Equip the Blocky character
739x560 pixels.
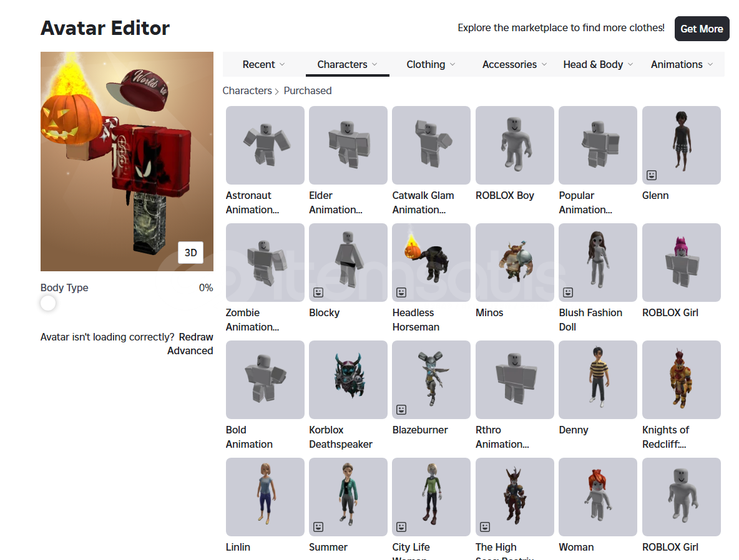[x=348, y=263]
